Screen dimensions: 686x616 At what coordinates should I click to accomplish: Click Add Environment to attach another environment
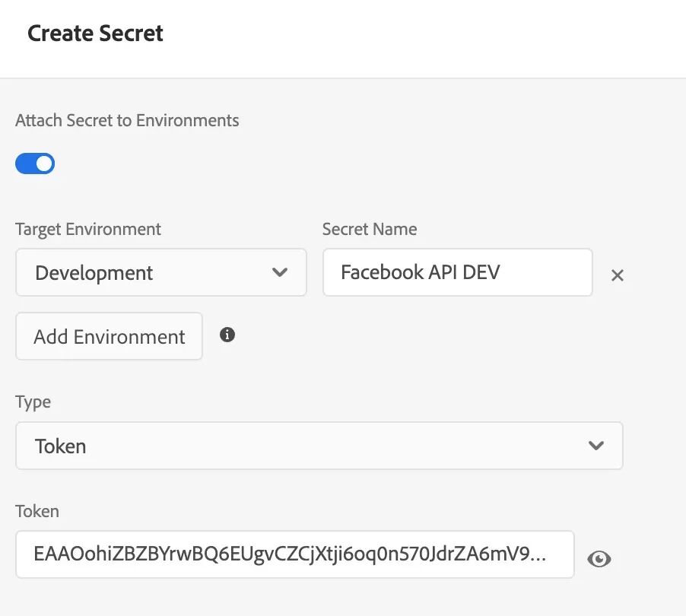(108, 335)
